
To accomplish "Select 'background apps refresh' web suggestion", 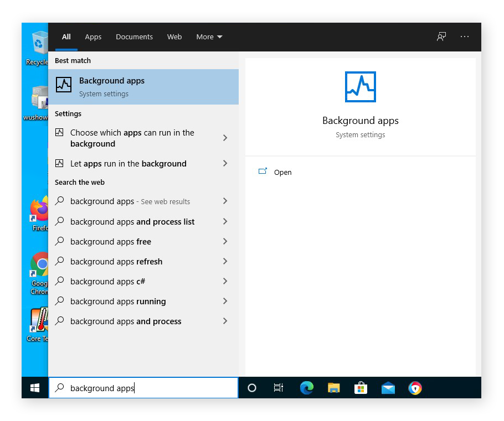I will [x=143, y=262].
